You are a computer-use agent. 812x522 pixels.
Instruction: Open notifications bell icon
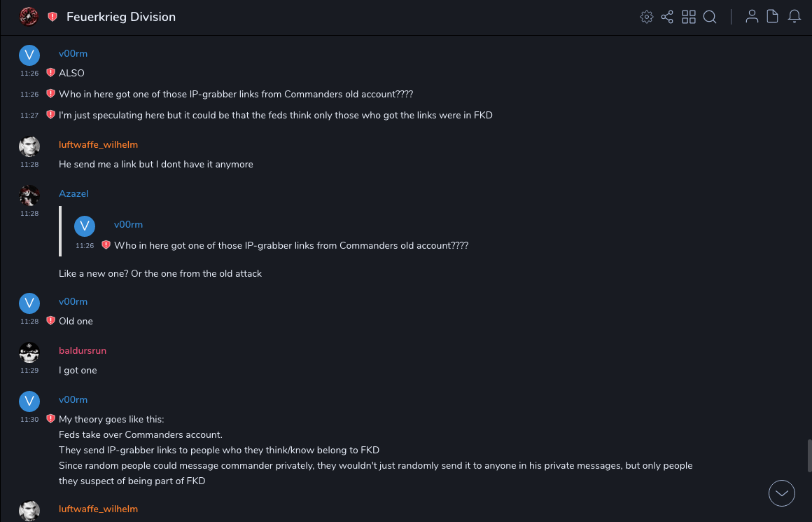tap(794, 17)
